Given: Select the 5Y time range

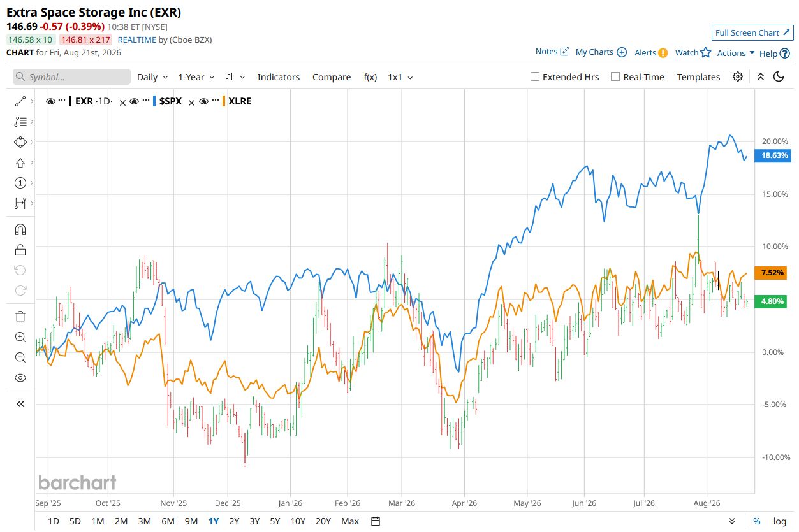Looking at the screenshot, I should pos(275,521).
